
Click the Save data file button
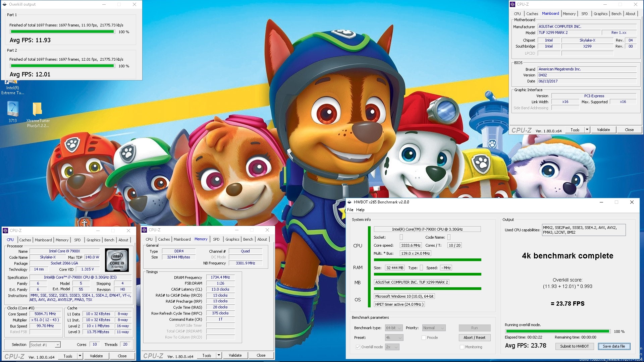(x=614, y=346)
